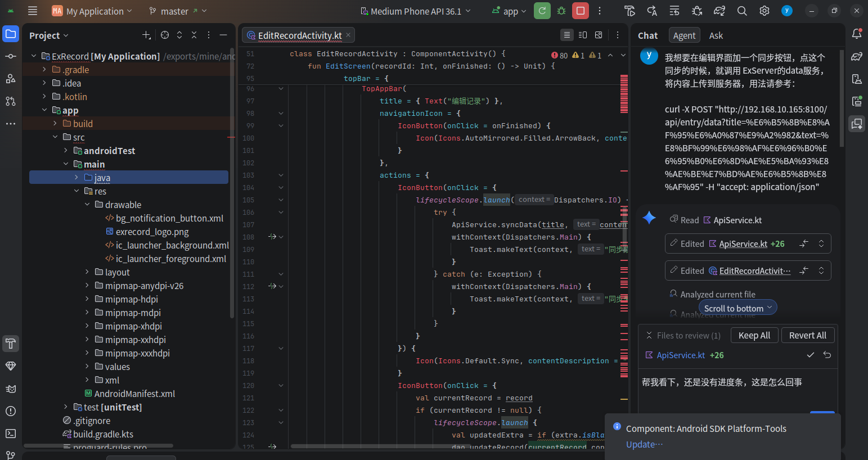Rerun the app with the green button
The height and width of the screenshot is (460, 868).
[x=542, y=11]
